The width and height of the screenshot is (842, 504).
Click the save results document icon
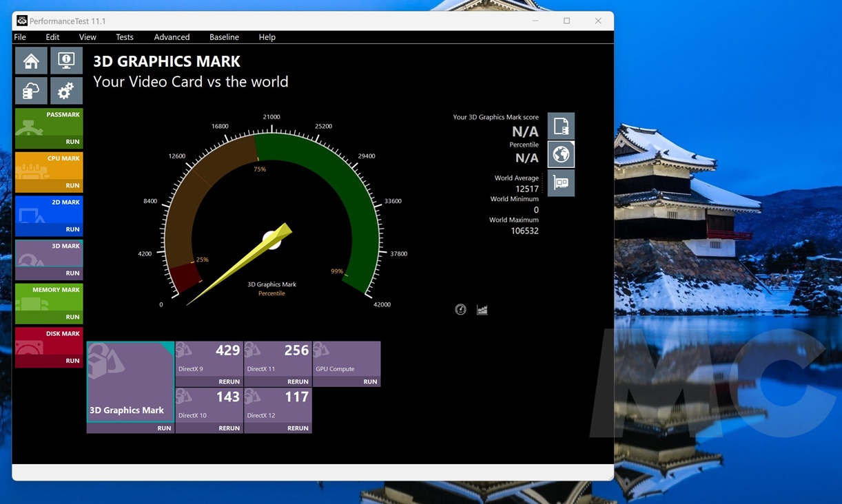(x=561, y=126)
